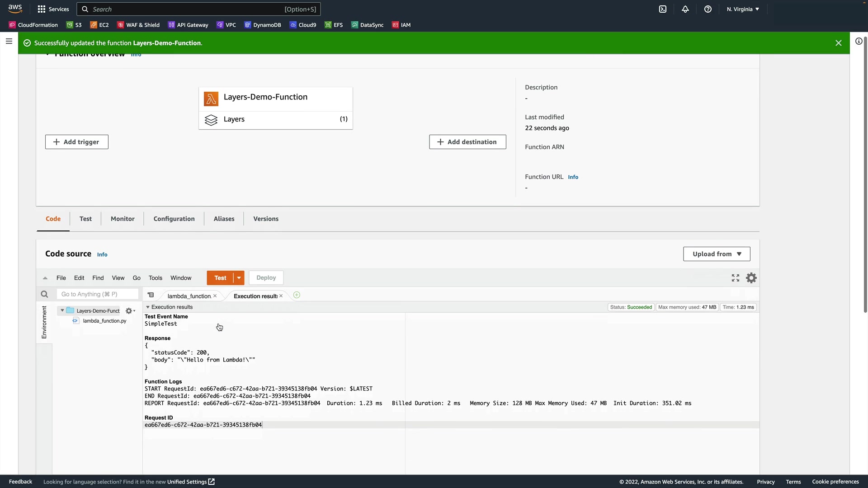This screenshot has height=488, width=868.
Task: Add a new editor tab
Action: (297, 295)
